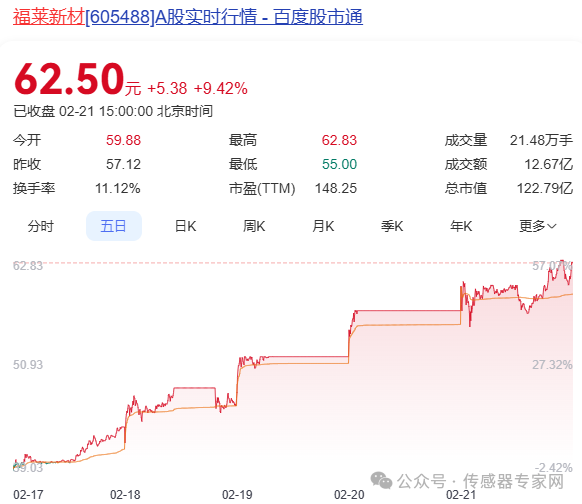Click the WeChat logo icon in the watermark
The width and height of the screenshot is (582, 504).
(382, 481)
